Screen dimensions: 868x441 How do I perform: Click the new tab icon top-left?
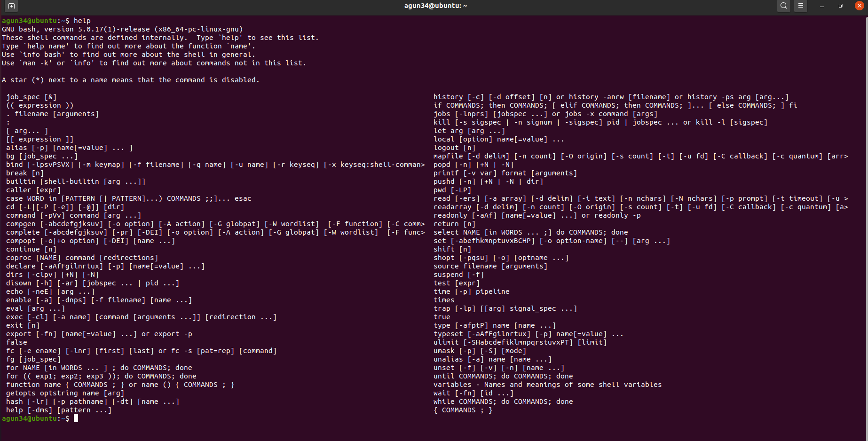click(x=11, y=6)
